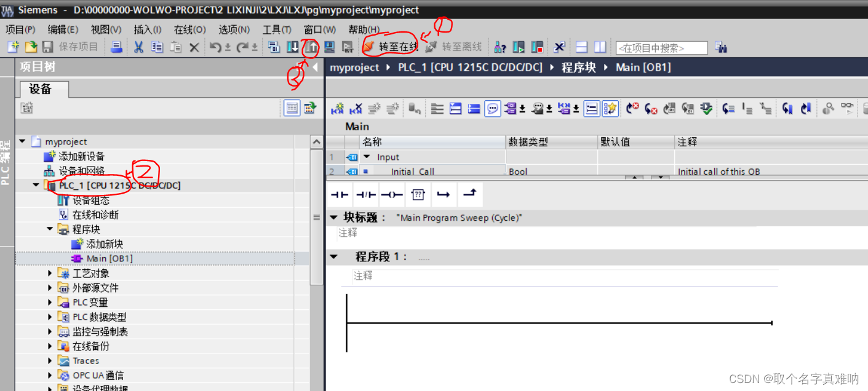Click the Accessible devices icon
The image size is (868, 391).
click(x=501, y=47)
